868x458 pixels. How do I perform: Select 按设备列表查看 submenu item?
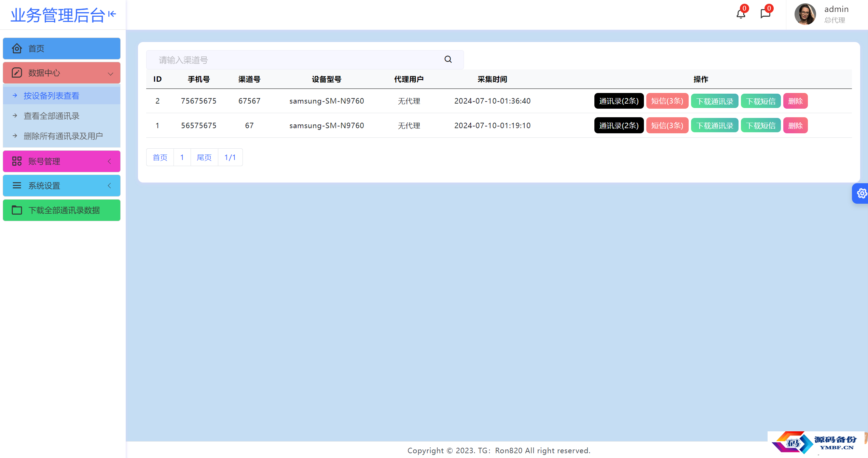point(61,96)
